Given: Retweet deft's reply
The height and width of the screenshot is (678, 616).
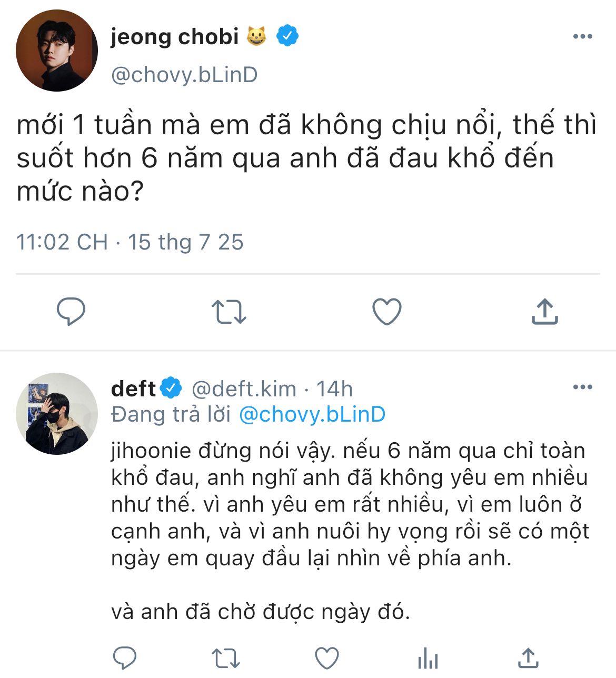Looking at the screenshot, I should 225,658.
